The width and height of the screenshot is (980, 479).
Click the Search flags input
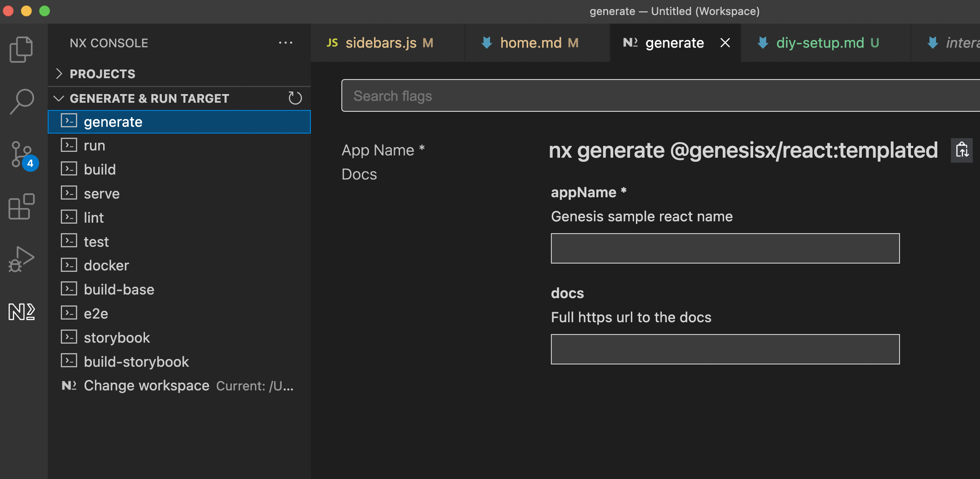click(x=660, y=95)
